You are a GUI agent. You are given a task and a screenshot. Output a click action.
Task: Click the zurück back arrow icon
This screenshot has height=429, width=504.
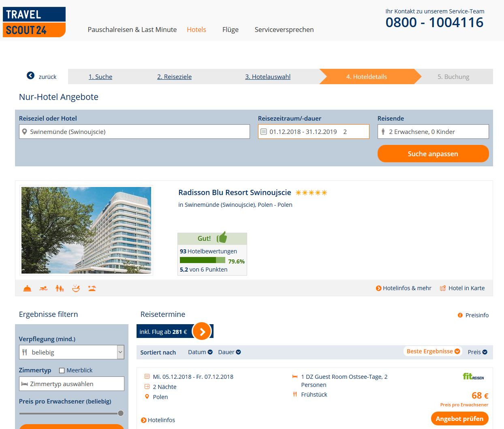pos(30,76)
